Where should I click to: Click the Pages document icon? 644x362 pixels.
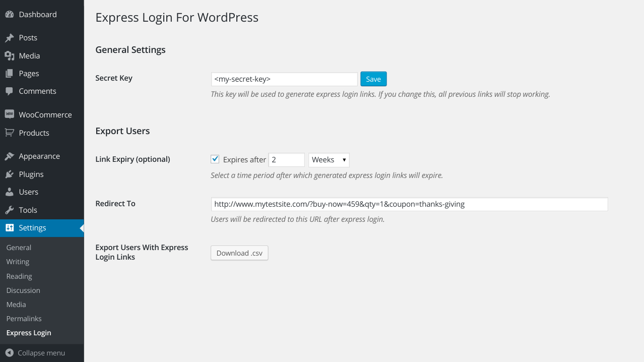(9, 74)
